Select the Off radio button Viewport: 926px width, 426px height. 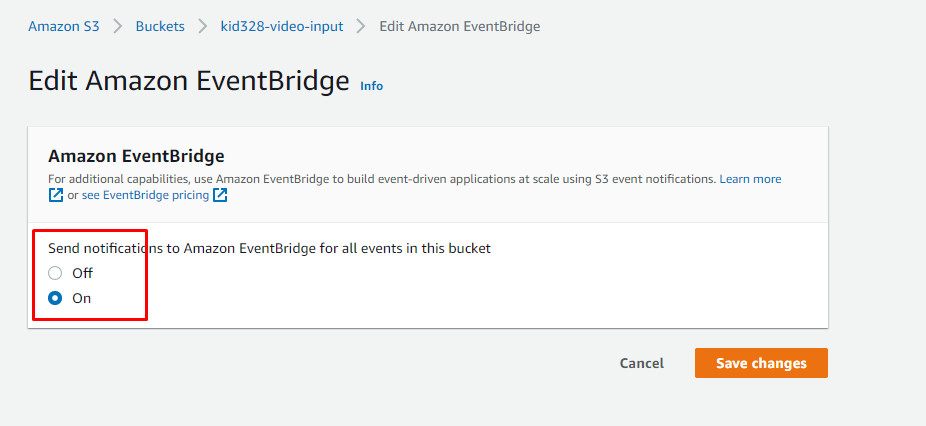coord(55,273)
